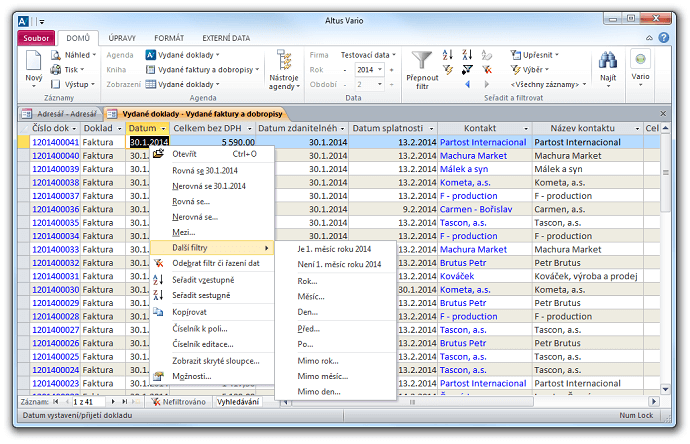Click the Altus Vario app icon in title bar
The width and height of the screenshot is (690, 444).
coord(24,21)
